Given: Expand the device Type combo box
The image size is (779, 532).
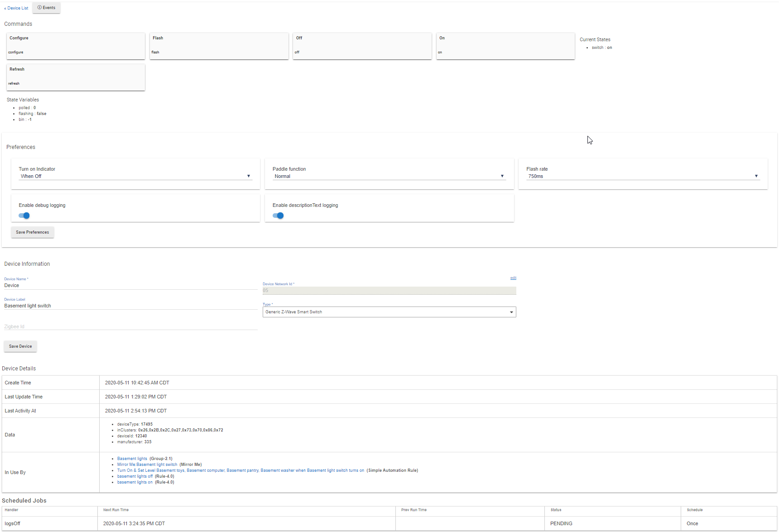Looking at the screenshot, I should point(389,312).
